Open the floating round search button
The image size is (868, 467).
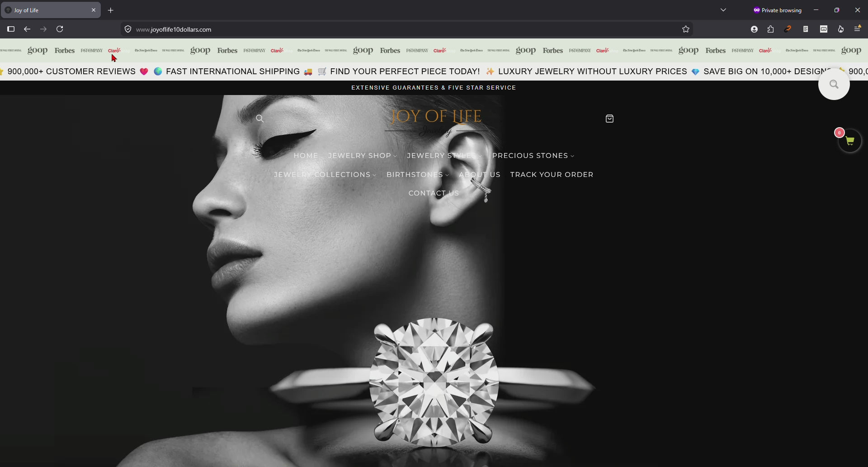point(834,84)
